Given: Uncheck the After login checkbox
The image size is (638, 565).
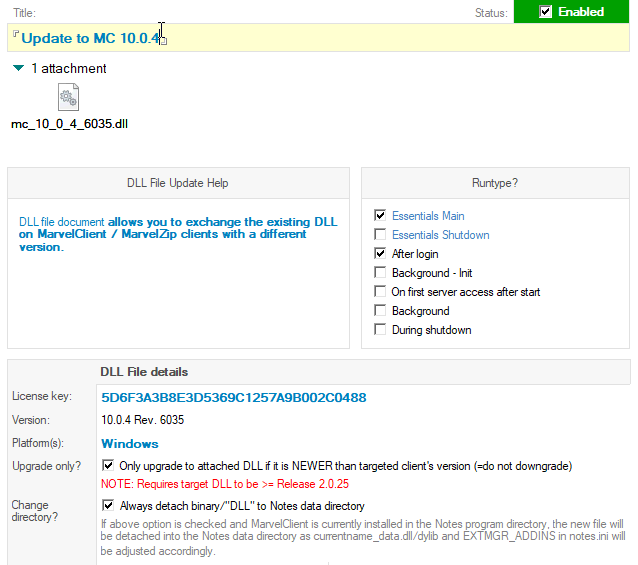Looking at the screenshot, I should (380, 253).
